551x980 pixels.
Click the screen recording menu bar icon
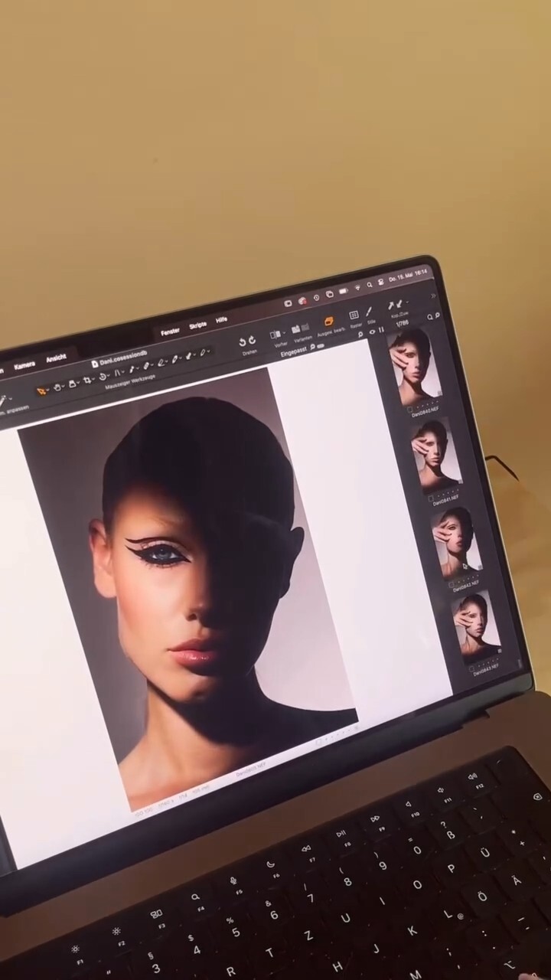288,304
